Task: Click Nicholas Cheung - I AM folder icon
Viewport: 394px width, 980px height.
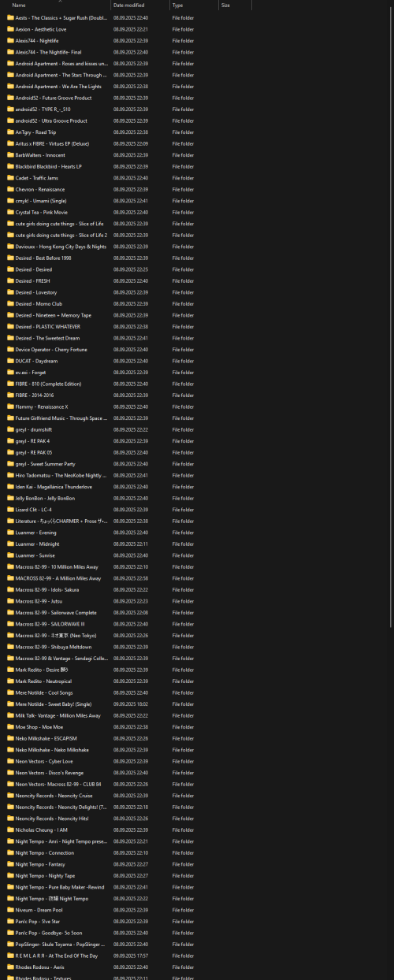Action: pos(10,830)
